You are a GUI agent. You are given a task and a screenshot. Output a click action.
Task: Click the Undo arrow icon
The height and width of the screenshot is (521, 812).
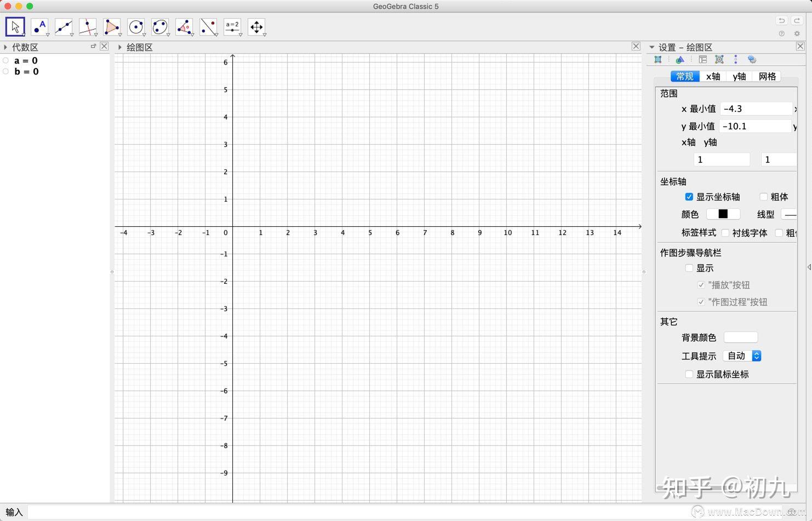coord(782,21)
